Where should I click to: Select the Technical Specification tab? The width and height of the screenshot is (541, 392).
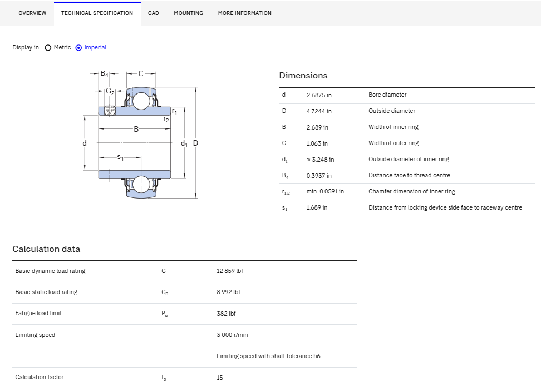click(x=97, y=13)
